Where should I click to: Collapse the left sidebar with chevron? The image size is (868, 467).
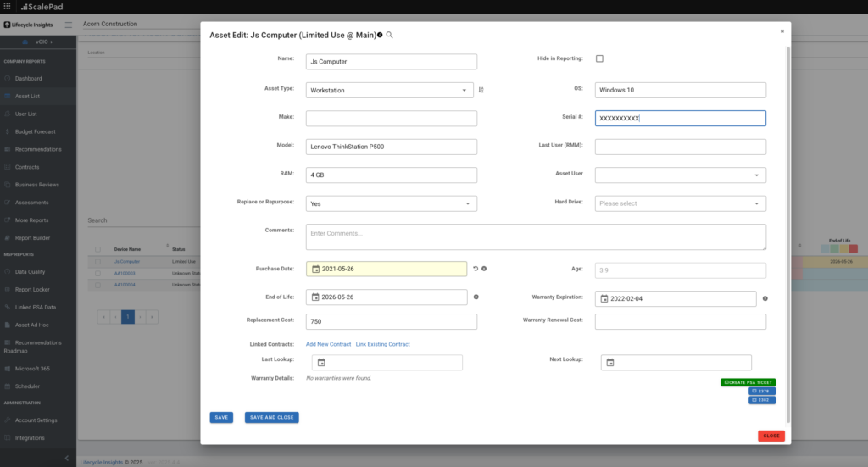point(67,459)
